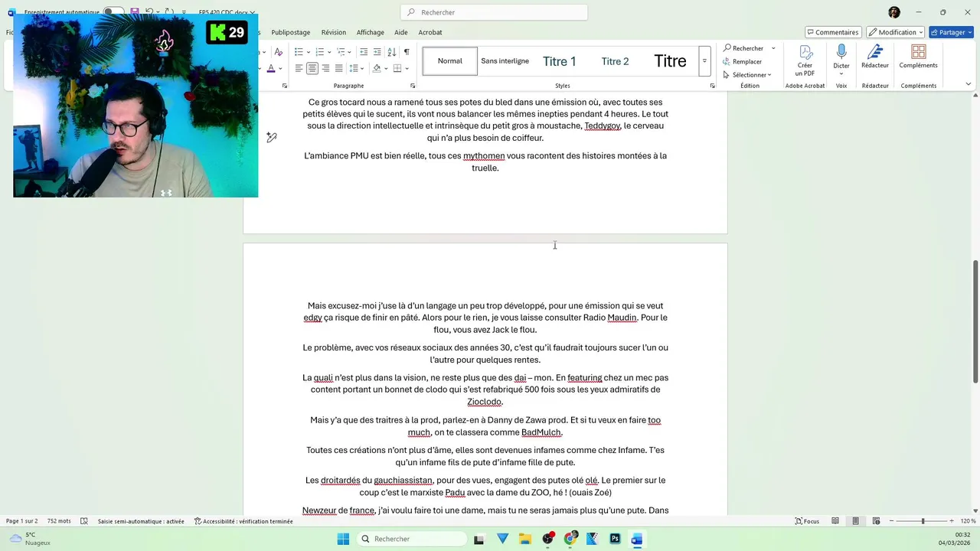Toggle the Enregistrement automatique switch
This screenshot has height=551, width=980.
point(114,12)
